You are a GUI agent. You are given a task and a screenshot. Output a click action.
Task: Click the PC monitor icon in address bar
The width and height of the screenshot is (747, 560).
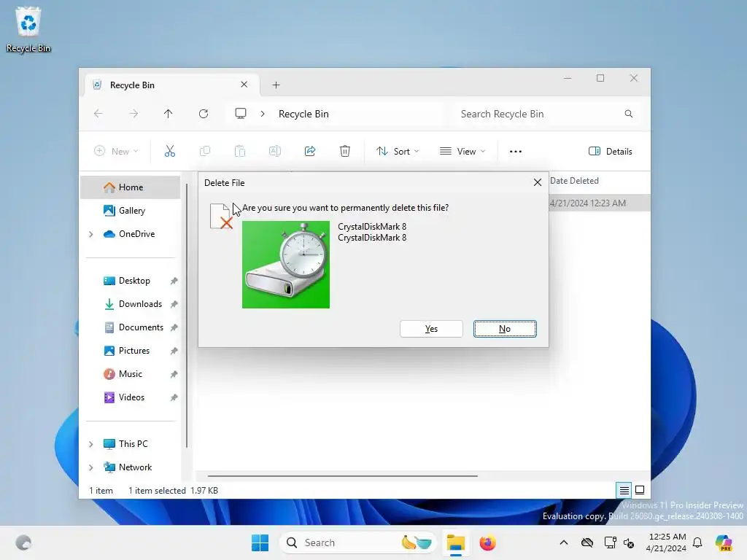pyautogui.click(x=241, y=114)
